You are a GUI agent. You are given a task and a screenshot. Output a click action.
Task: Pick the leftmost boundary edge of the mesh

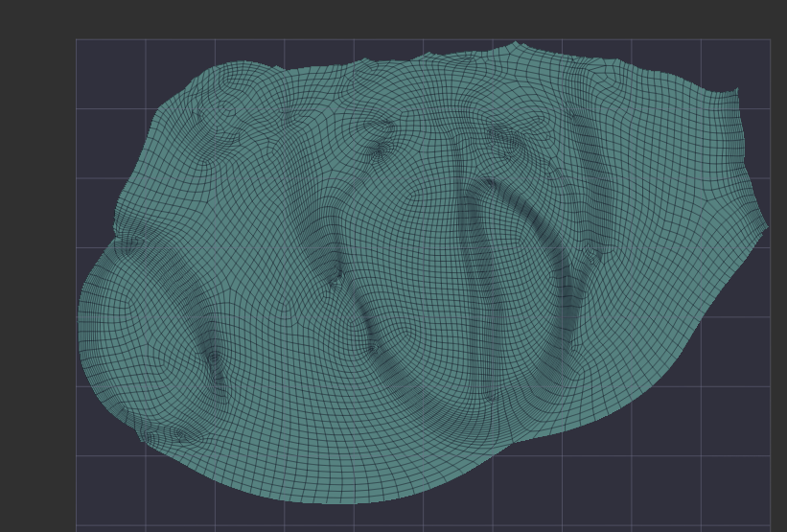pyautogui.click(x=79, y=314)
